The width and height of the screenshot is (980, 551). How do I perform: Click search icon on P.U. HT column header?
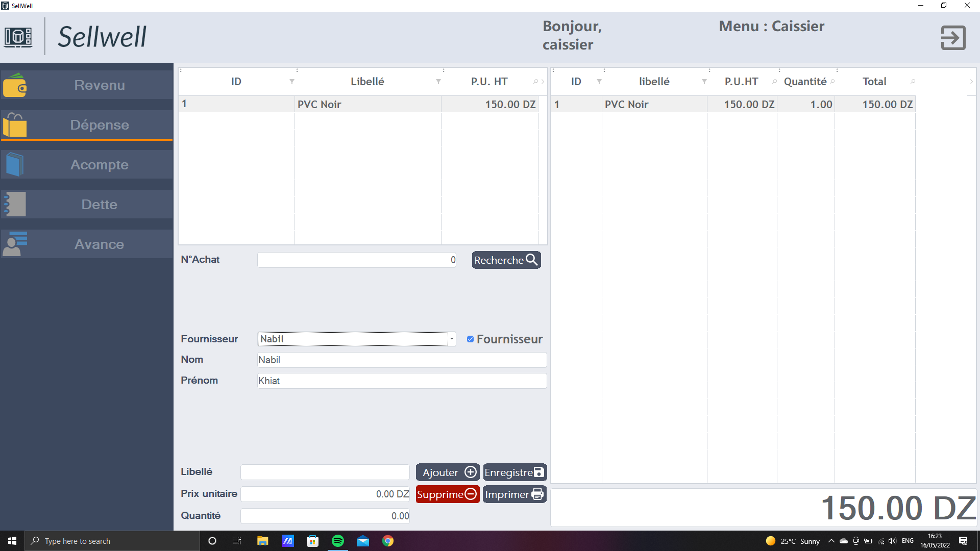point(535,82)
